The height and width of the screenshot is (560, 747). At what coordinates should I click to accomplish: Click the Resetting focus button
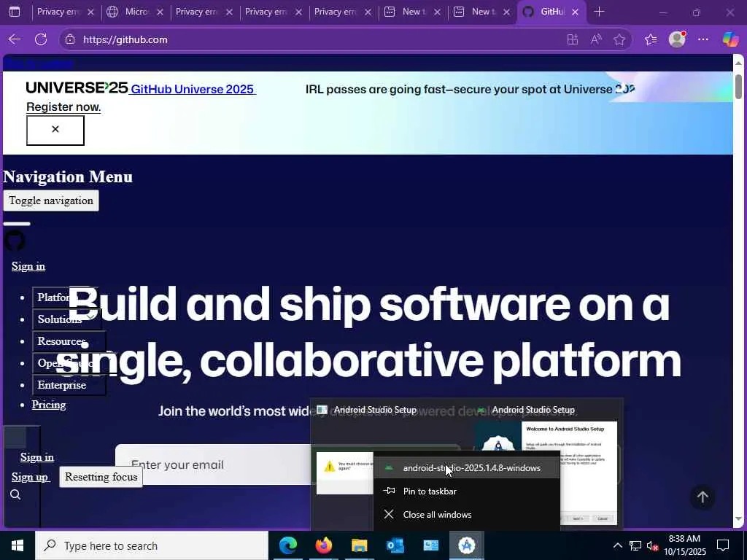coord(101,477)
